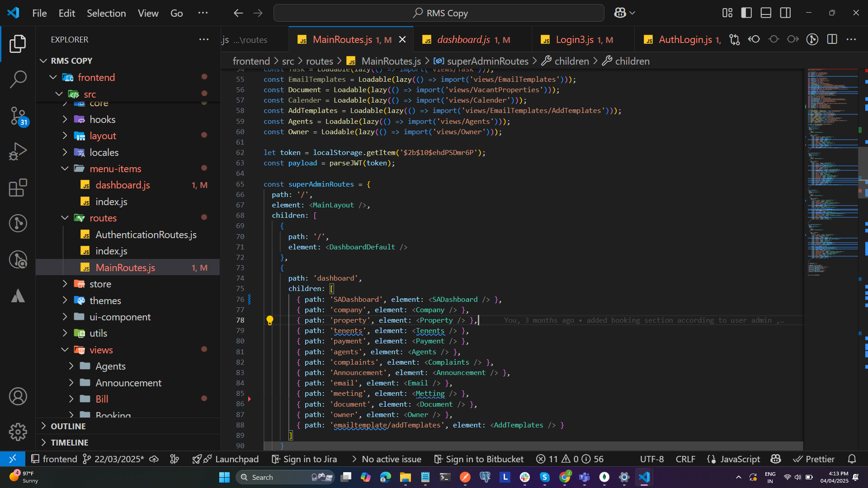
Task: Toggle the Primary Side Bar layout button
Action: [746, 13]
